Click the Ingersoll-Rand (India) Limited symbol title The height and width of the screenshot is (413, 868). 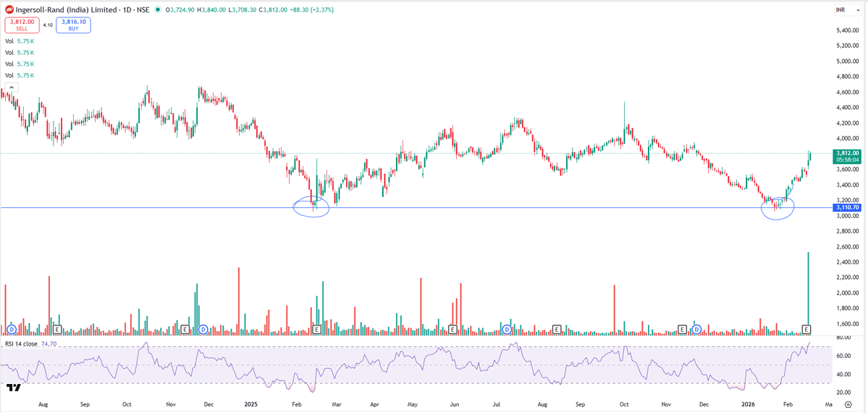(x=67, y=9)
